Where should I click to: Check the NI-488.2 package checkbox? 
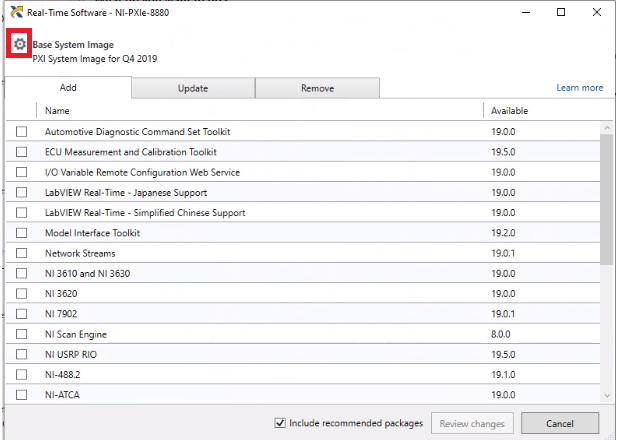coord(21,374)
